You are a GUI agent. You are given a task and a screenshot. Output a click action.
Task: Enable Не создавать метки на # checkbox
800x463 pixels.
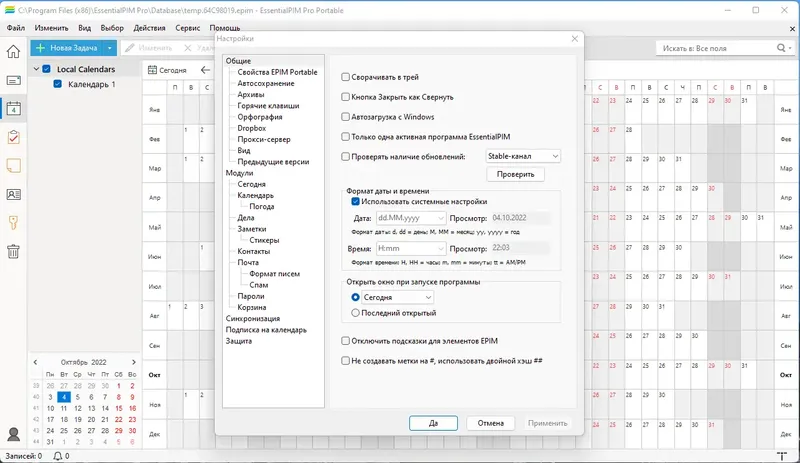(x=345, y=361)
